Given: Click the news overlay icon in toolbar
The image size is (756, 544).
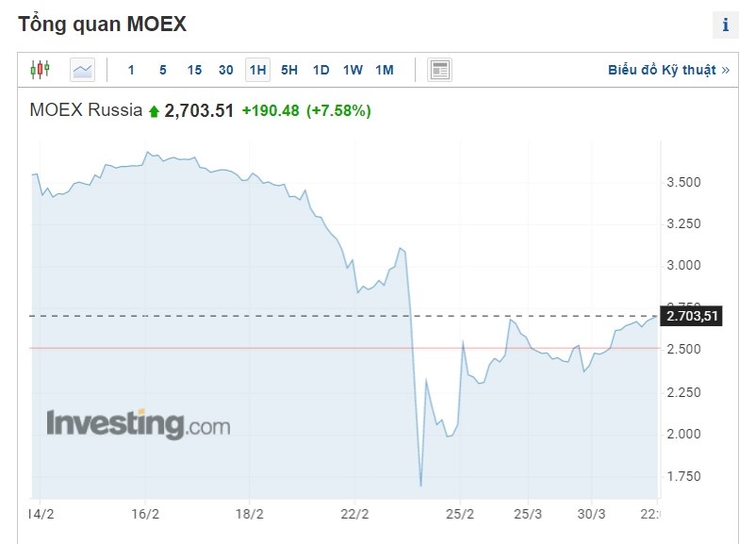Looking at the screenshot, I should (x=439, y=69).
